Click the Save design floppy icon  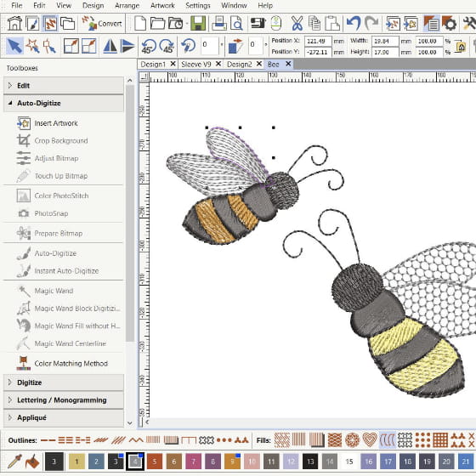198,24
